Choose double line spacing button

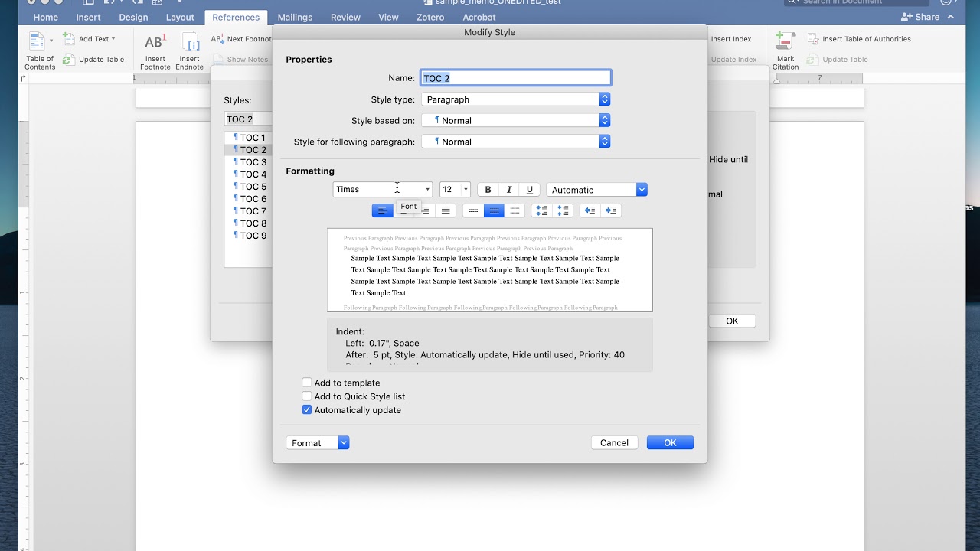click(x=515, y=210)
